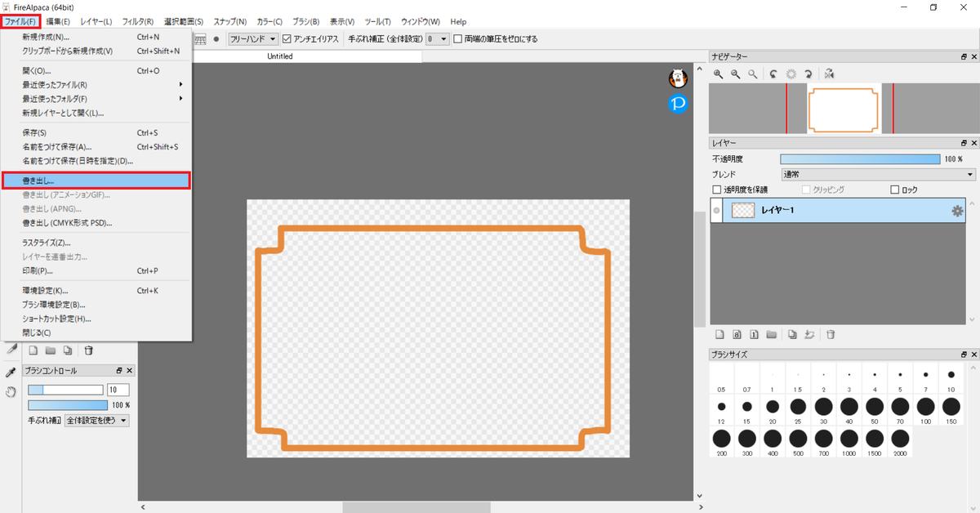Toggle visibility dot of レイヤー1

click(x=717, y=211)
